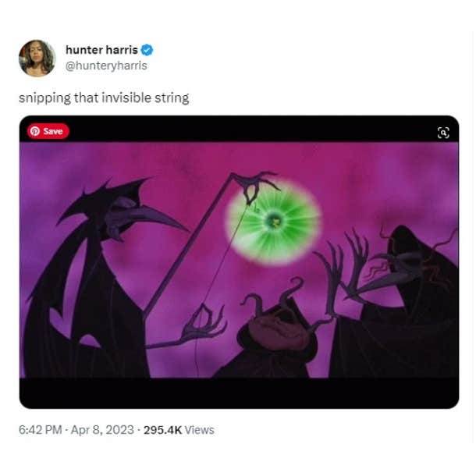The height and width of the screenshot is (476, 476).
Task: Open the @hunteryharris handle link
Action: click(106, 66)
